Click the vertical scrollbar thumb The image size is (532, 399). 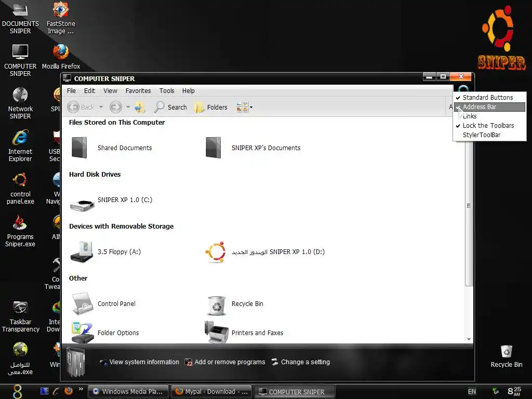[469, 206]
